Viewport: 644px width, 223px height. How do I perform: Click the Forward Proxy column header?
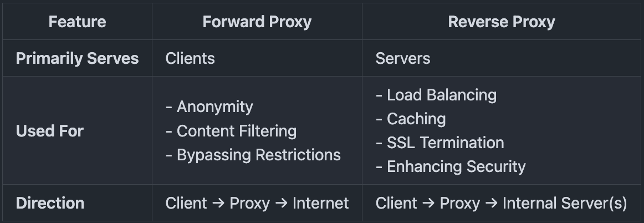pos(257,22)
